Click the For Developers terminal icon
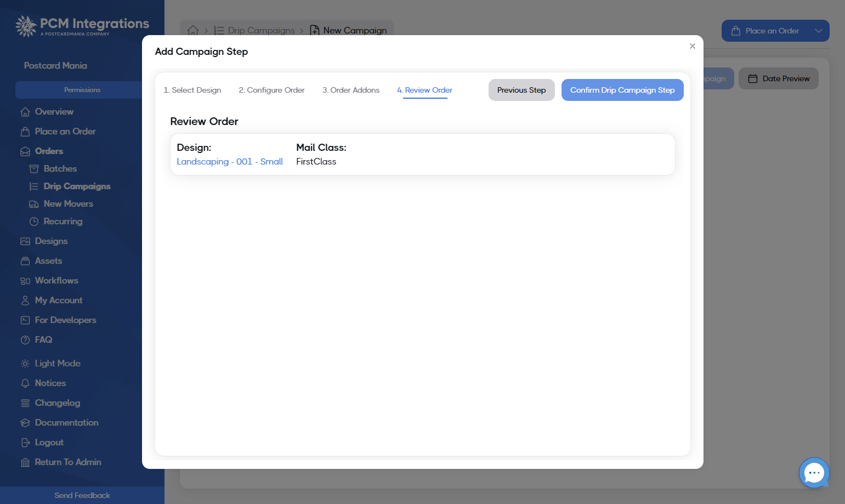 coord(25,320)
